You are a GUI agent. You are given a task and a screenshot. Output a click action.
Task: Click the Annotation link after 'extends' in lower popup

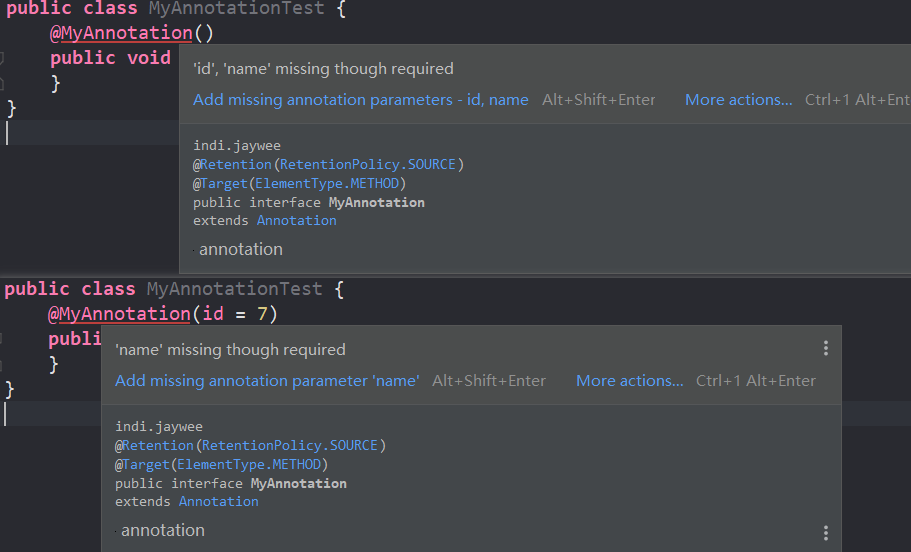pos(218,501)
